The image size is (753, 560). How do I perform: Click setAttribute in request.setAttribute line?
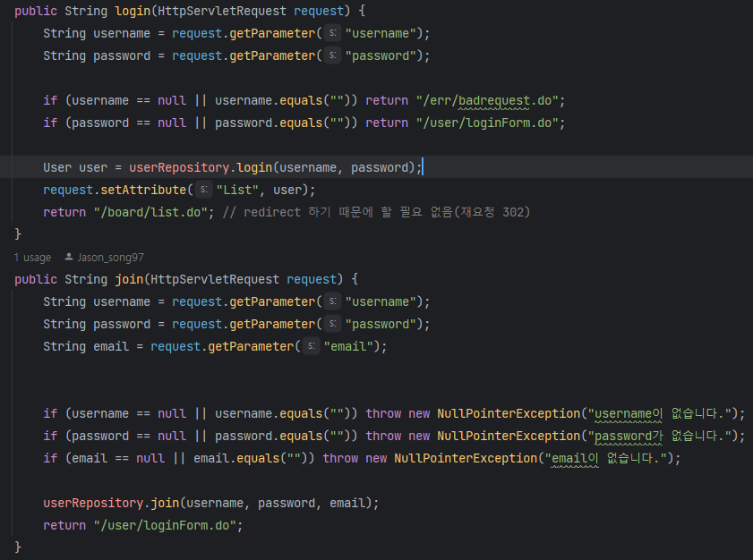[x=143, y=190]
